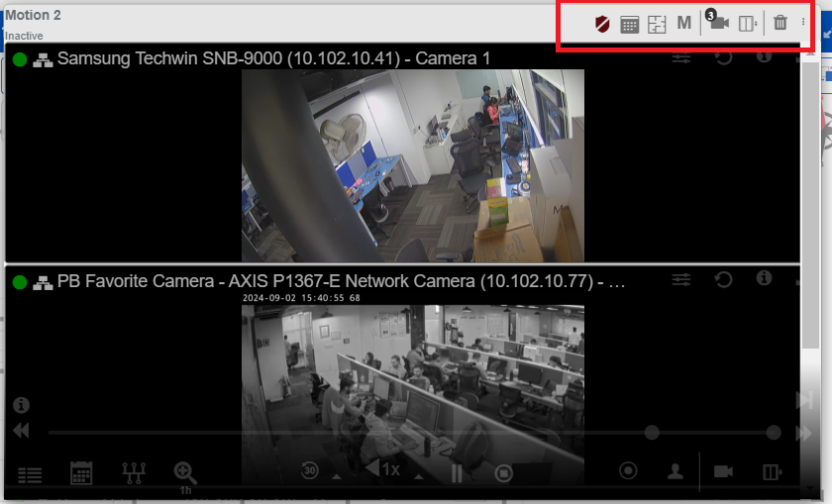Click the rotate icon on Samsung Camera 1
The width and height of the screenshot is (832, 504).
click(x=723, y=58)
